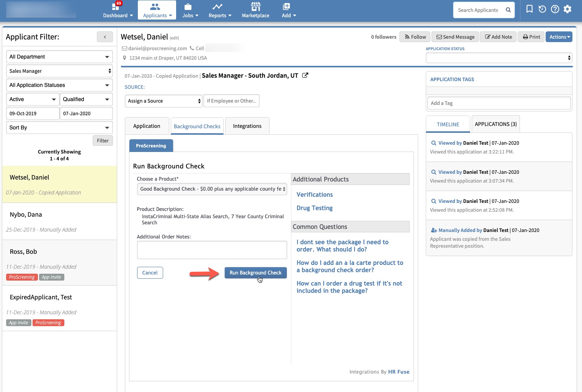
Task: Click the search magnifier icon
Action: pyautogui.click(x=508, y=10)
